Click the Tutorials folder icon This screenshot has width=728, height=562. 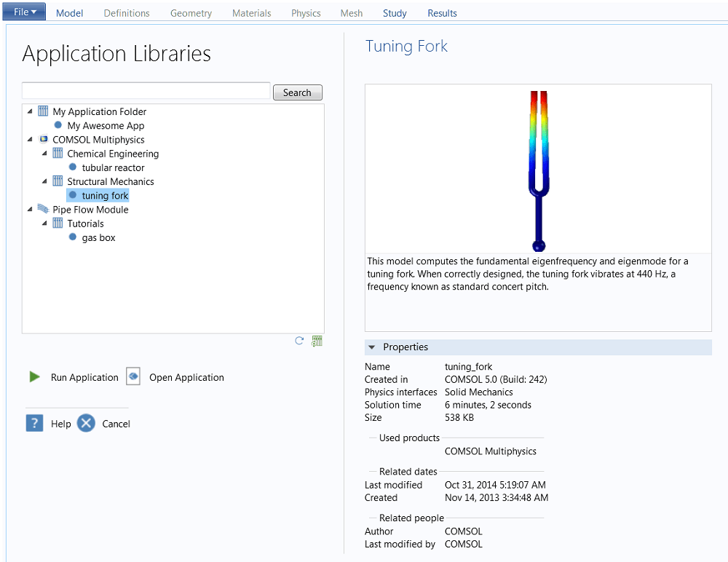(x=58, y=223)
